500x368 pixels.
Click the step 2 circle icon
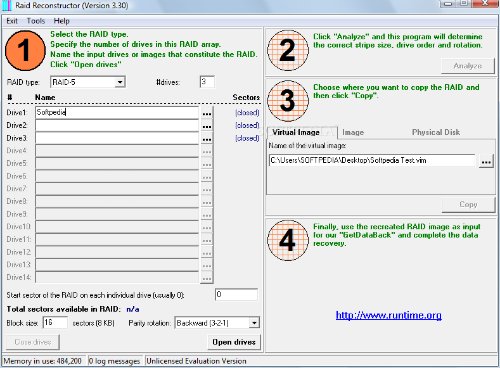pos(288,50)
